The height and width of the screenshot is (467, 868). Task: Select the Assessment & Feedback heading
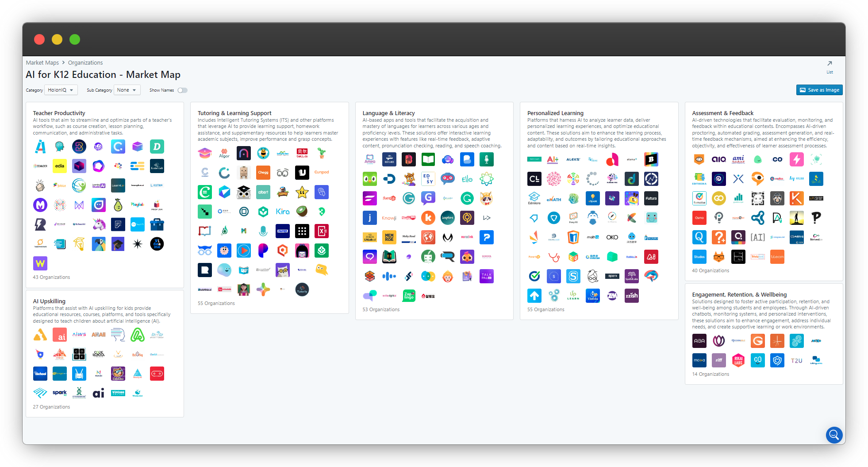pyautogui.click(x=722, y=113)
